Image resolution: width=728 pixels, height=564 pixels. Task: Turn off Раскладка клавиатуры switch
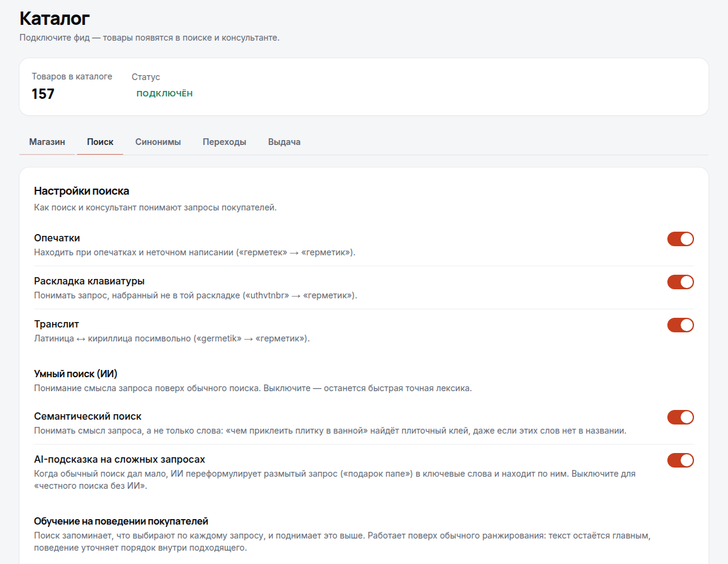click(x=680, y=282)
